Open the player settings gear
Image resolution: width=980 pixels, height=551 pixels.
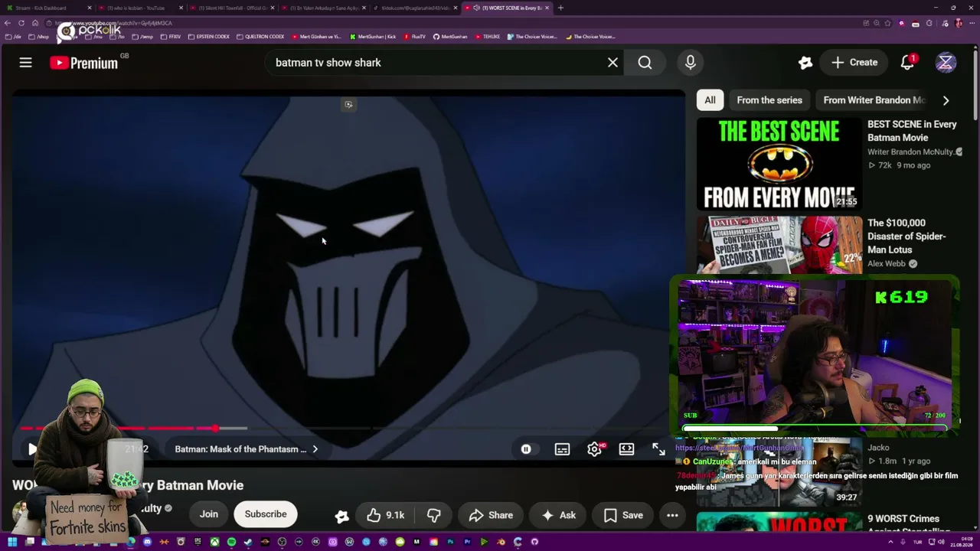coord(594,449)
